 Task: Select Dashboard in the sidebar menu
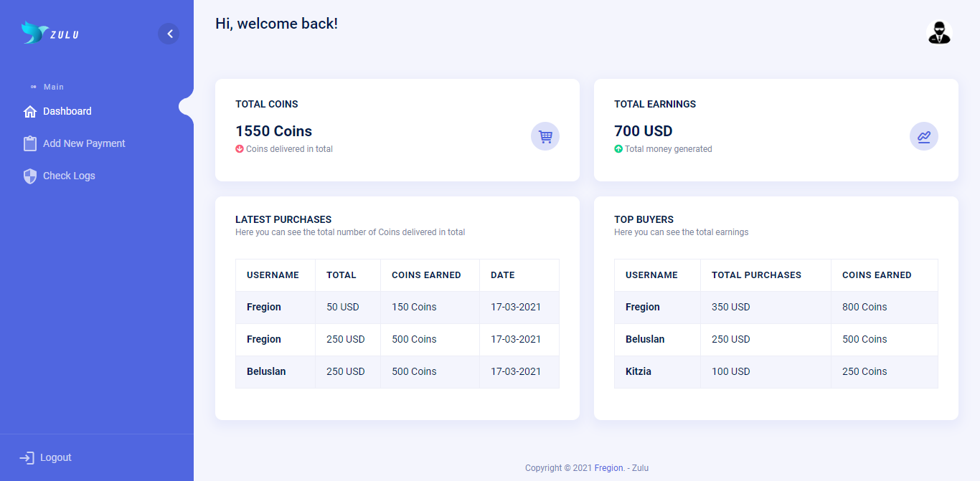67,111
